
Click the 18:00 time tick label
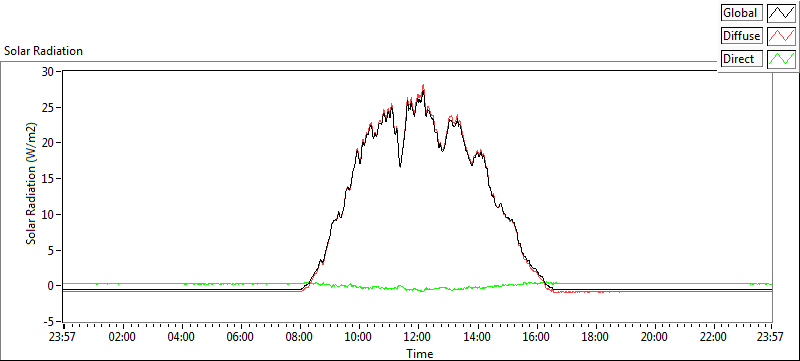click(595, 337)
